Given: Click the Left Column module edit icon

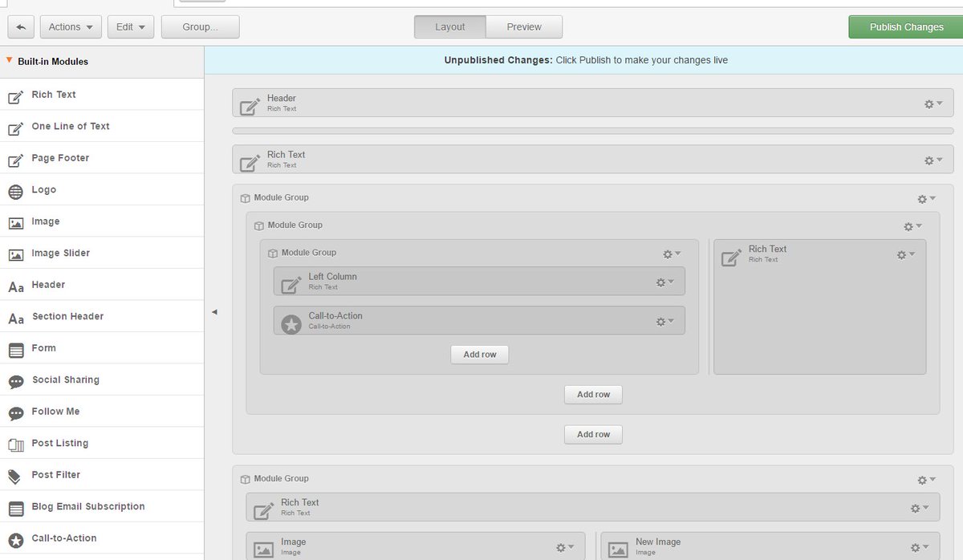Looking at the screenshot, I should [291, 283].
